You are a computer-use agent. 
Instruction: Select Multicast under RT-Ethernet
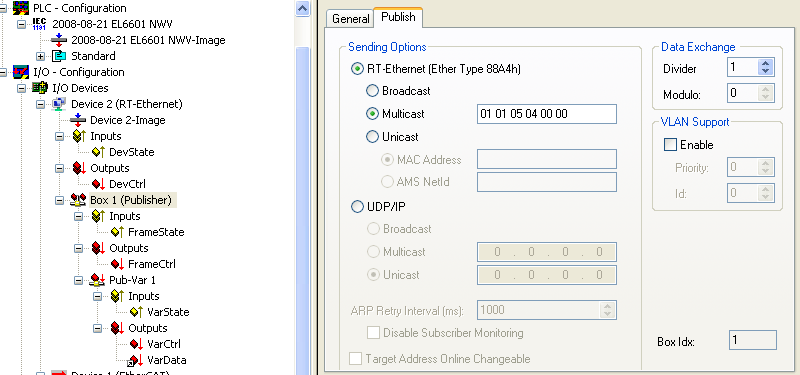(372, 114)
